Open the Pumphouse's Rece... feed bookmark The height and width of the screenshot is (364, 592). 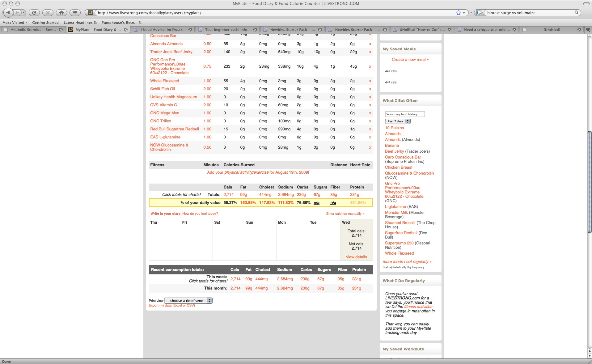point(121,23)
